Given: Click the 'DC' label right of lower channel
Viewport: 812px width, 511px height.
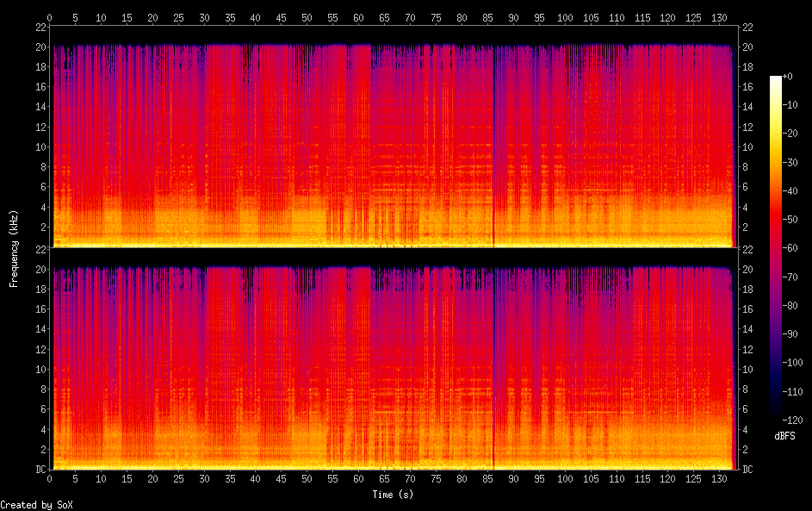Looking at the screenshot, I should [747, 470].
